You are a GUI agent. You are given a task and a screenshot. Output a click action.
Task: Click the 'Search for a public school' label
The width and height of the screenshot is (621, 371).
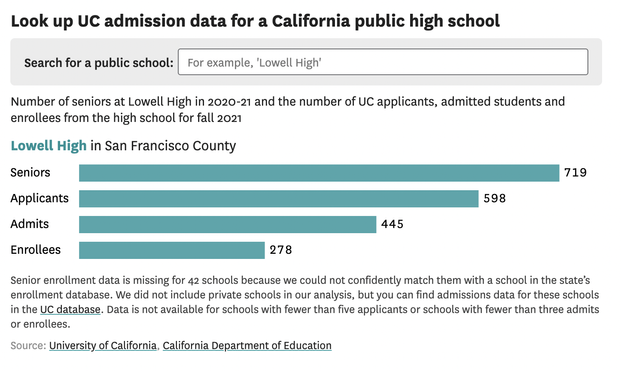99,63
